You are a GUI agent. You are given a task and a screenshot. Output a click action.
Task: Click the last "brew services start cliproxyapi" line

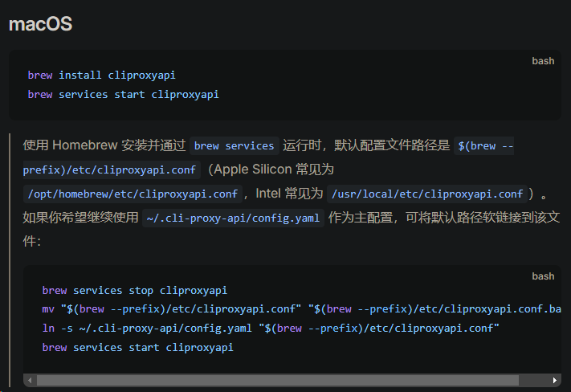point(137,348)
